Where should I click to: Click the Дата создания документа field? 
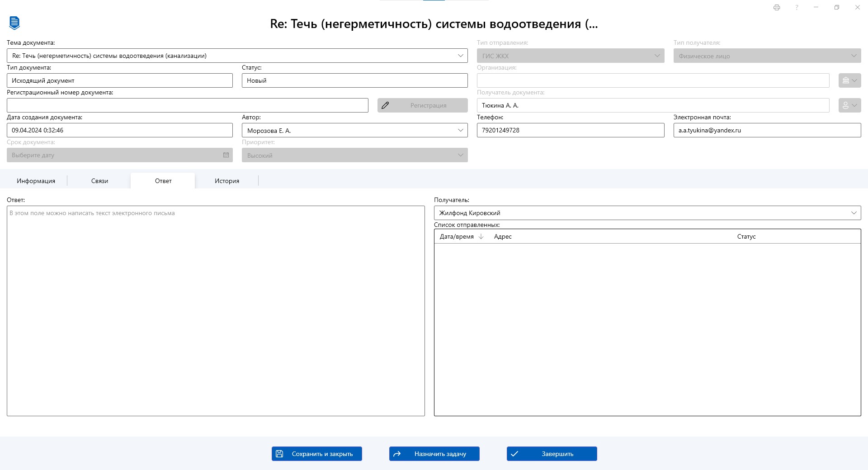[x=120, y=130]
